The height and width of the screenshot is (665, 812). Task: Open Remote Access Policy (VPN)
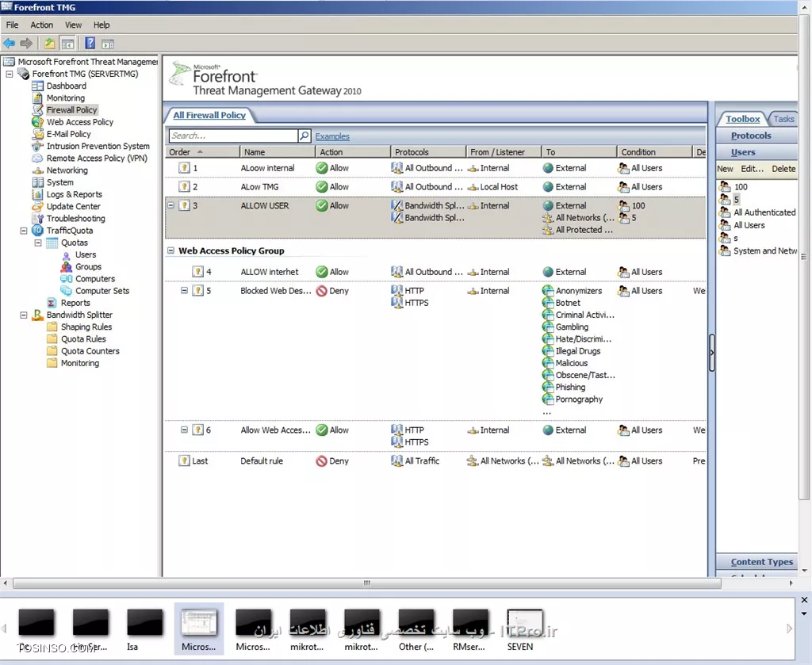[x=97, y=159]
